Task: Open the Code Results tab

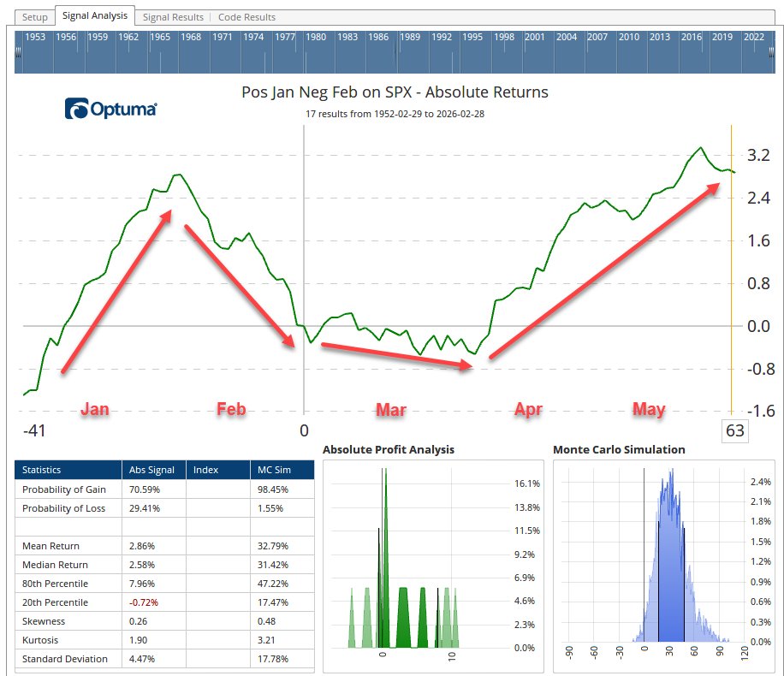Action: [246, 17]
